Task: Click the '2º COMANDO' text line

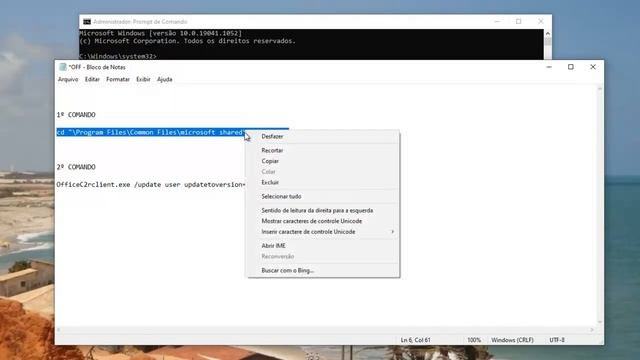Action: [76, 167]
